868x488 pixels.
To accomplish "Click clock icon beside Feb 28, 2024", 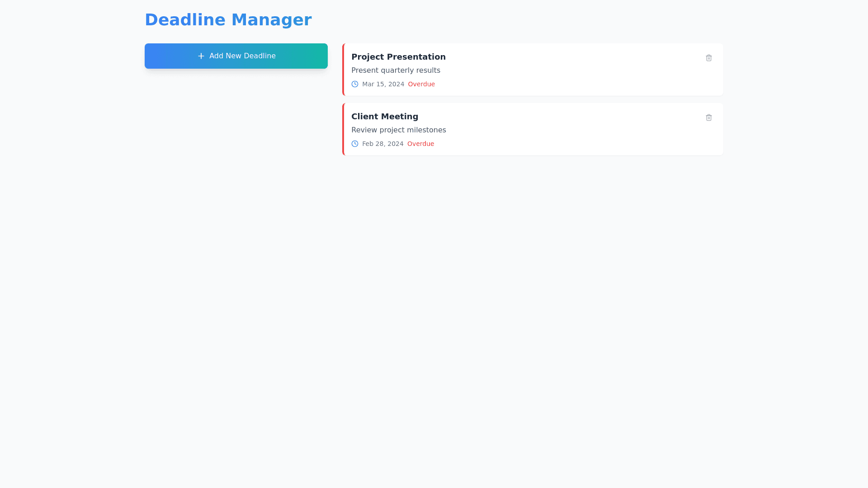I will click(355, 144).
